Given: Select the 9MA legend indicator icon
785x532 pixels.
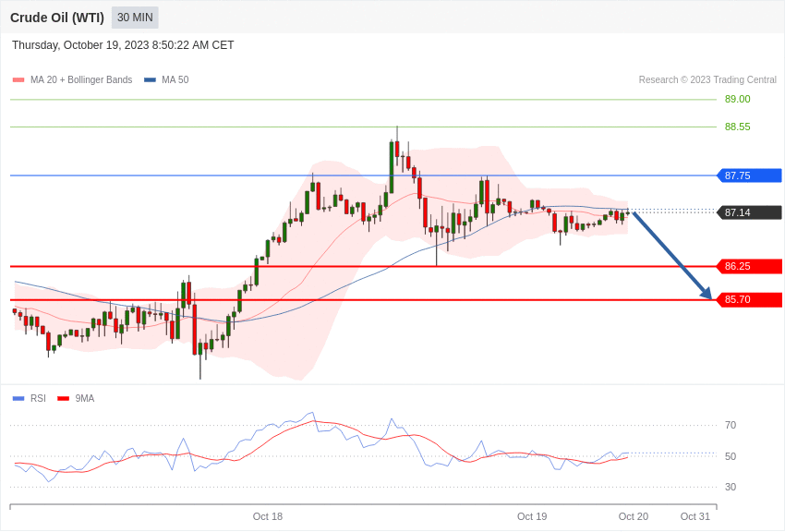Looking at the screenshot, I should (63, 398).
